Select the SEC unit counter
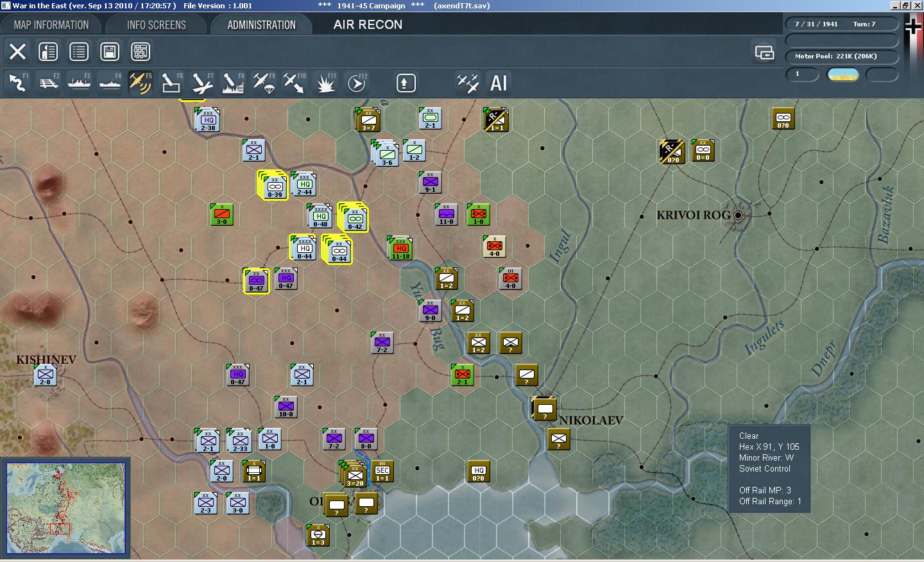Image resolution: width=924 pixels, height=562 pixels. tap(382, 471)
